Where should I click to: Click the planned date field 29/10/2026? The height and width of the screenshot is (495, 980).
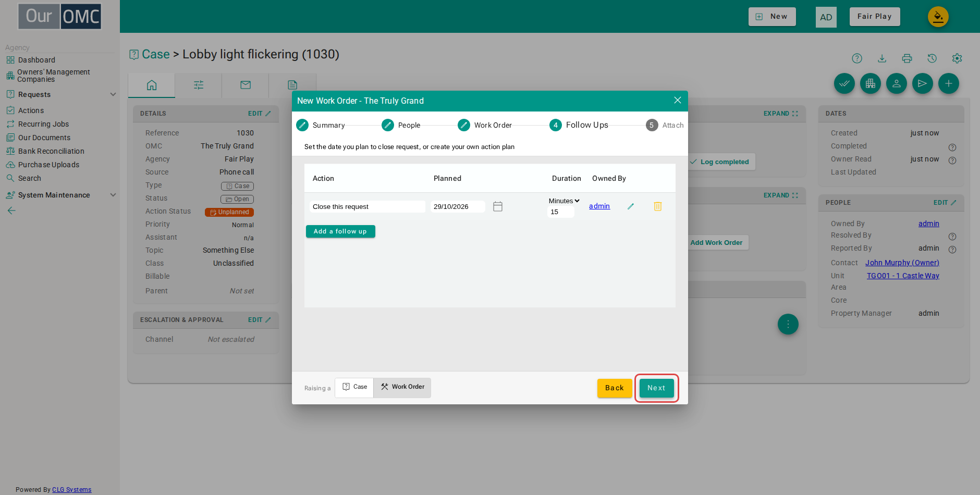(458, 206)
